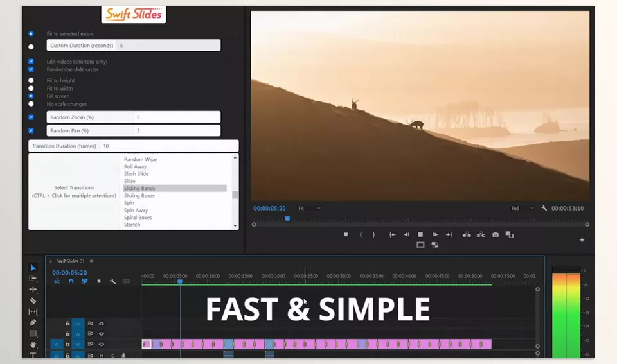Viewport: 617px width, 364px height.
Task: Toggle timeline Snap magnet icon
Action: [x=71, y=281]
